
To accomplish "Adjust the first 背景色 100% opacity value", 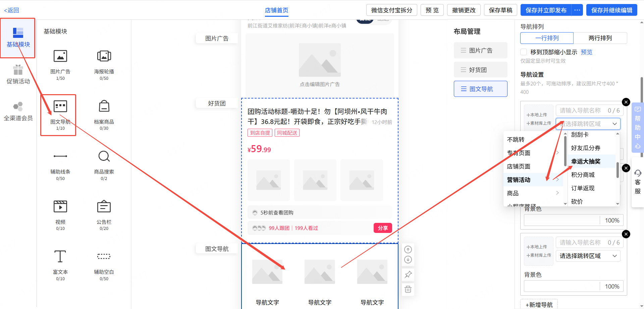I will click(612, 220).
